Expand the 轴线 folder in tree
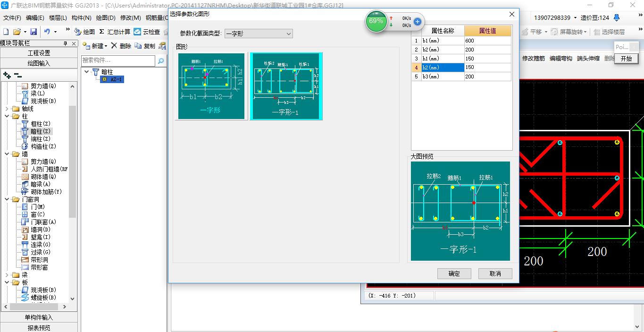 point(7,109)
